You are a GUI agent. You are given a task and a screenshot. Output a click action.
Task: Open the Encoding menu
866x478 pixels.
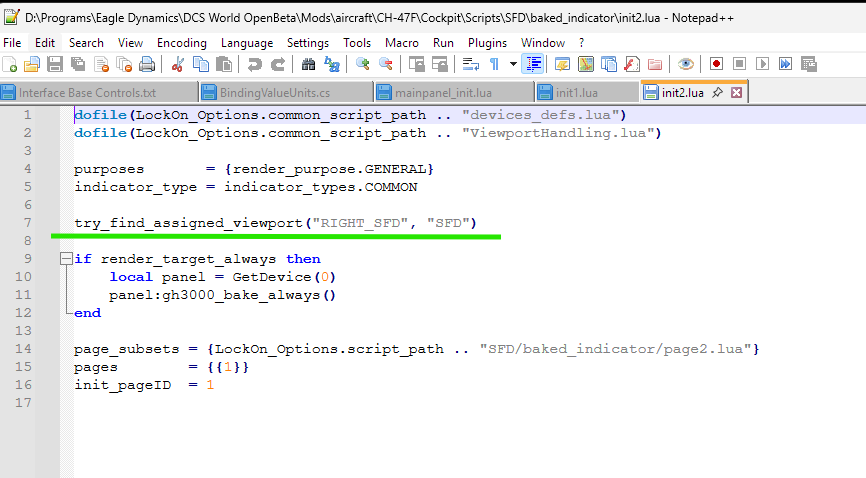(x=182, y=43)
